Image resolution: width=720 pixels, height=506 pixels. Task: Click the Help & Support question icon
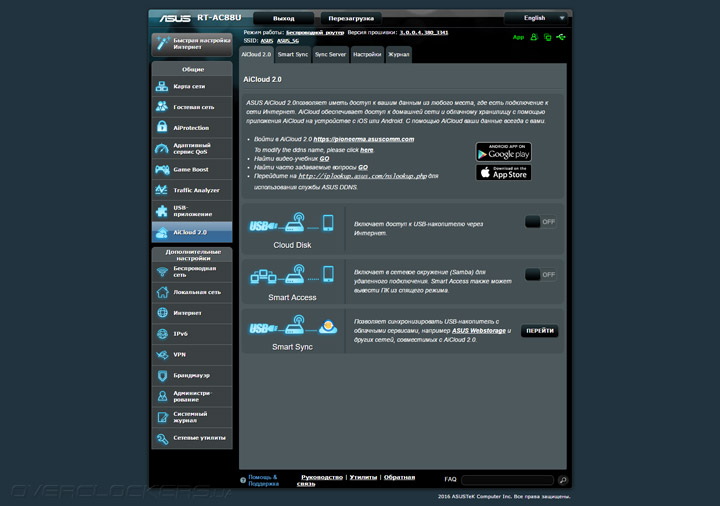coord(243,480)
